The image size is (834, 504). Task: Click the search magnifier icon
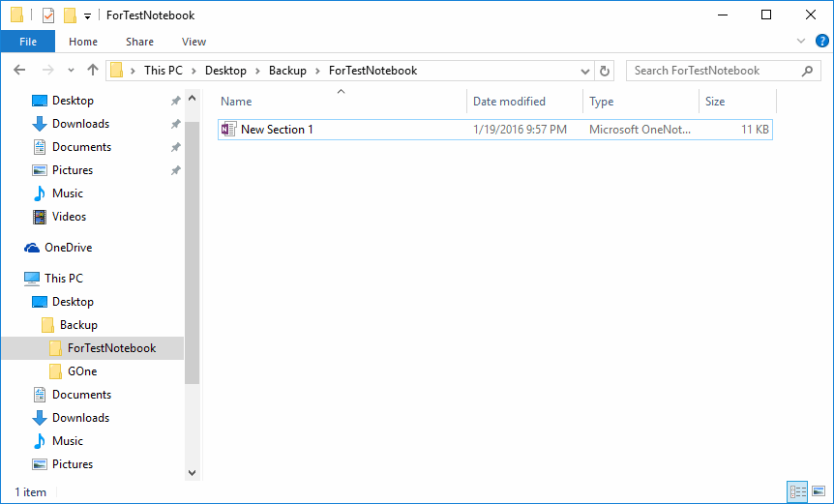click(808, 71)
